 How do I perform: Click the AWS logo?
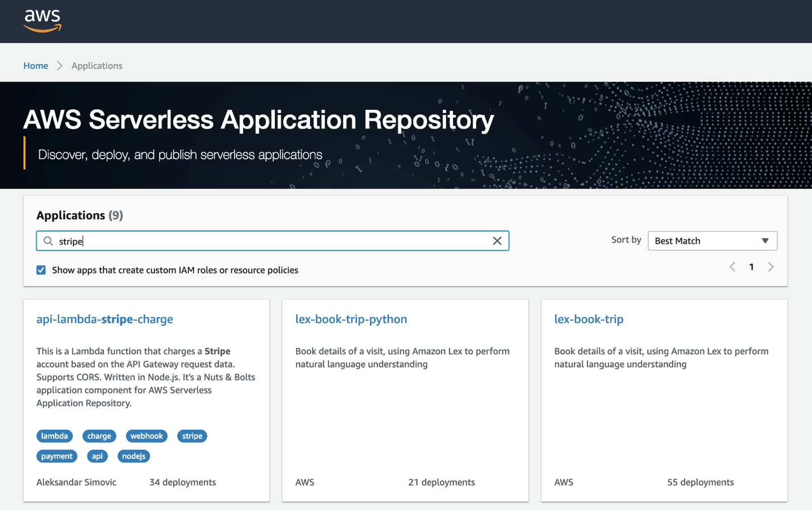click(x=43, y=21)
